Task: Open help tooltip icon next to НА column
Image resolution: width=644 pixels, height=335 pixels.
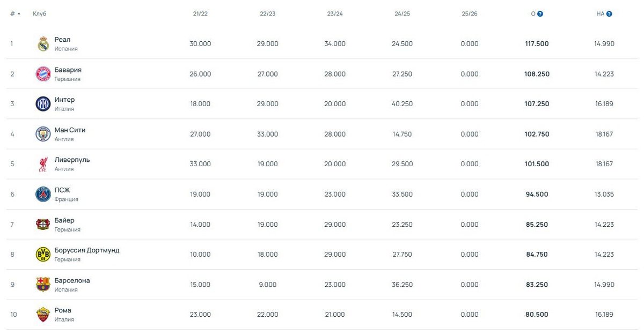Action: (x=609, y=14)
